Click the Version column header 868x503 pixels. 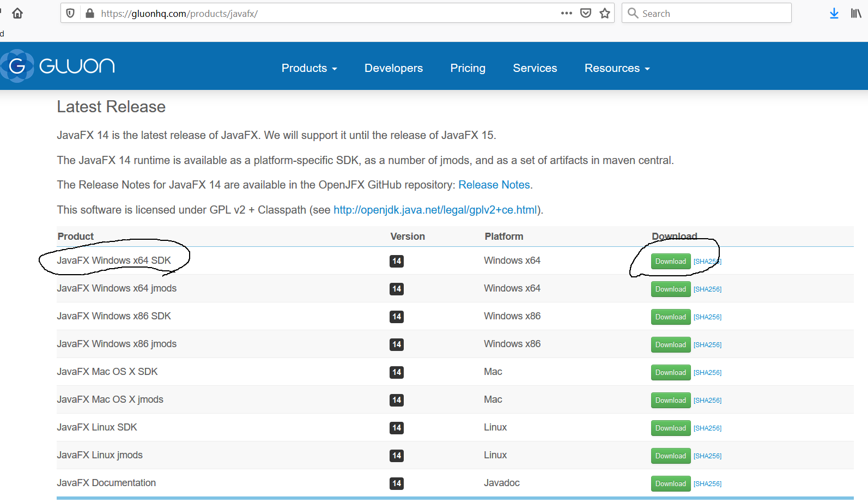[408, 237]
